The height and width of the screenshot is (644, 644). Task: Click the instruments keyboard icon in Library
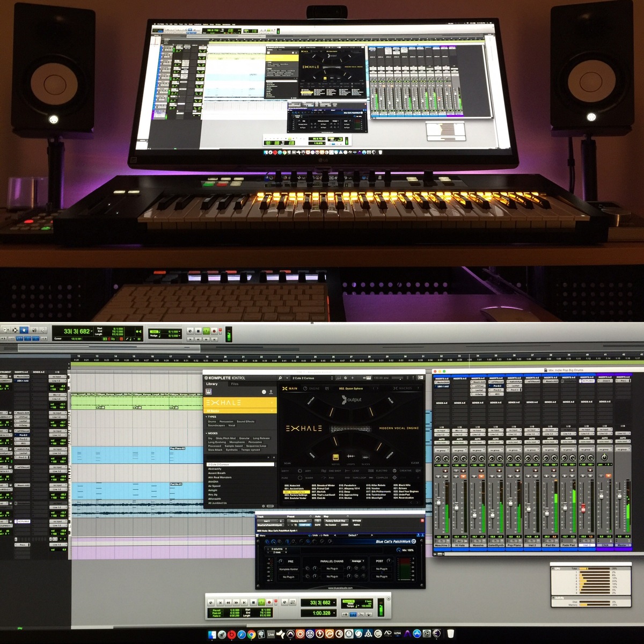[x=209, y=392]
